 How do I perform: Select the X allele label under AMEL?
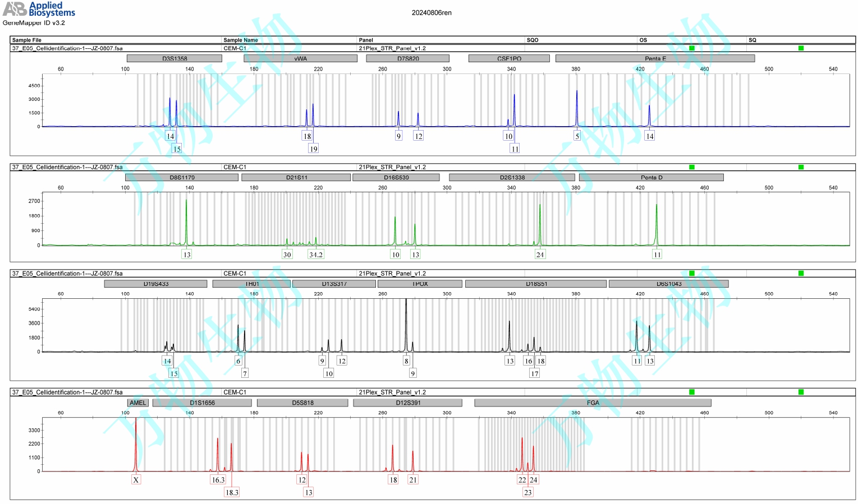(x=136, y=480)
